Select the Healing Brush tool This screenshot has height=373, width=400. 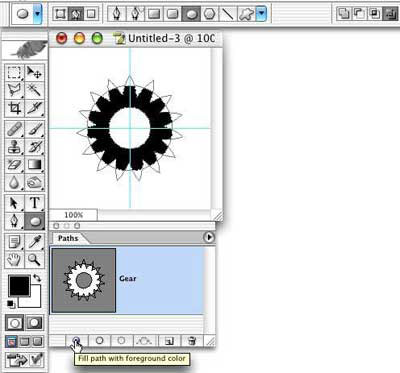14,129
